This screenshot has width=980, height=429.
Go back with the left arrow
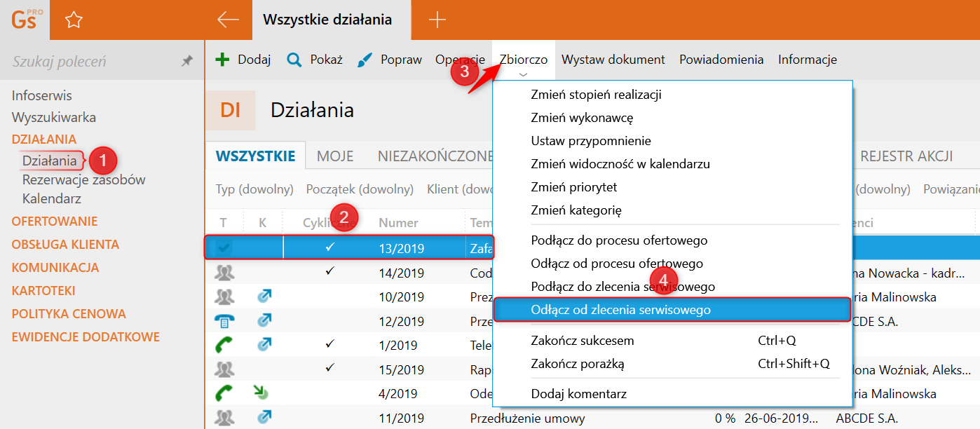click(x=228, y=20)
